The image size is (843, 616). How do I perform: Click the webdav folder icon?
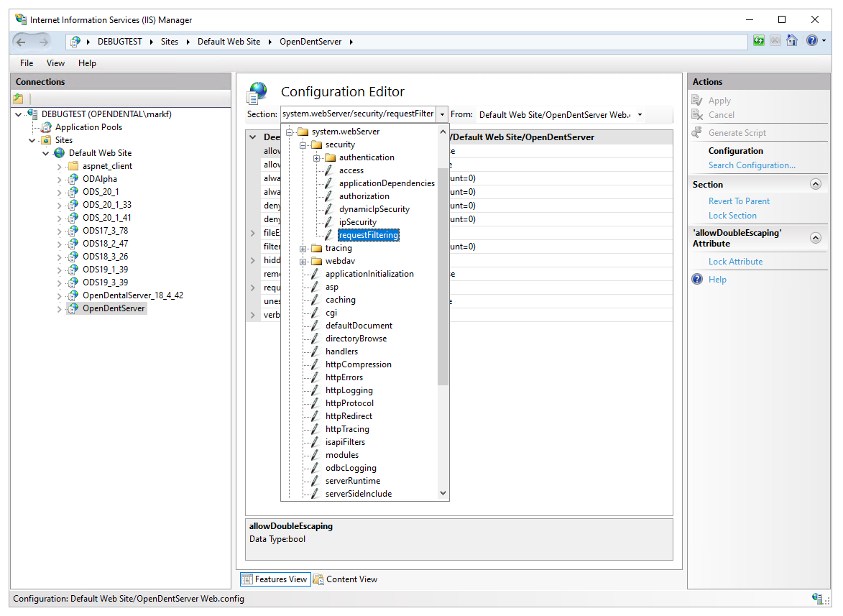pyautogui.click(x=317, y=261)
